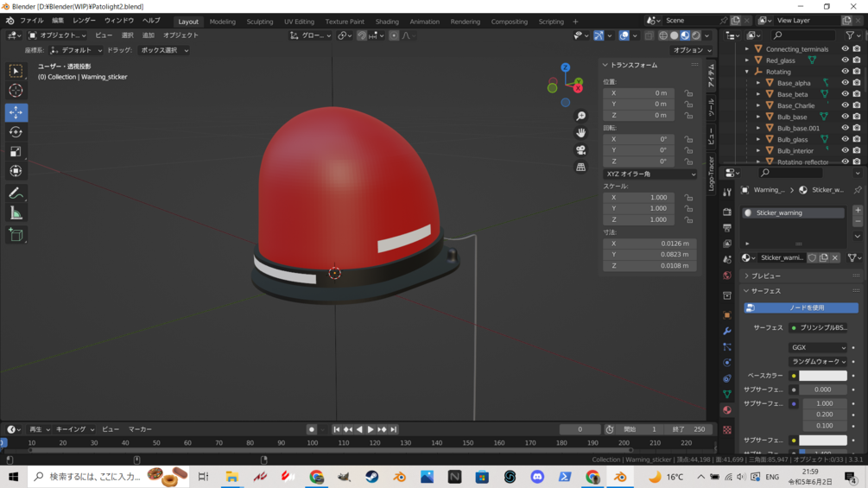Open Physics properties tab icon
Screen dimensions: 868x488
point(727,363)
